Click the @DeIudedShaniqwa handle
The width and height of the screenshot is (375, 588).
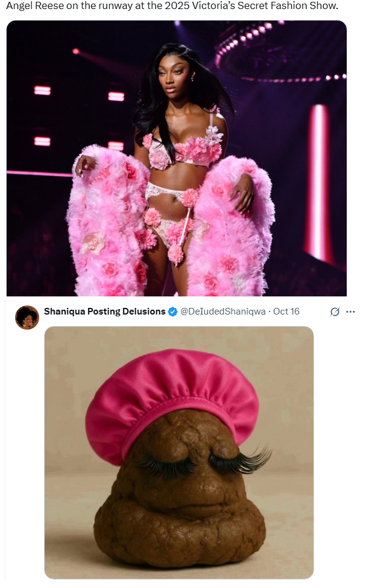(x=223, y=312)
